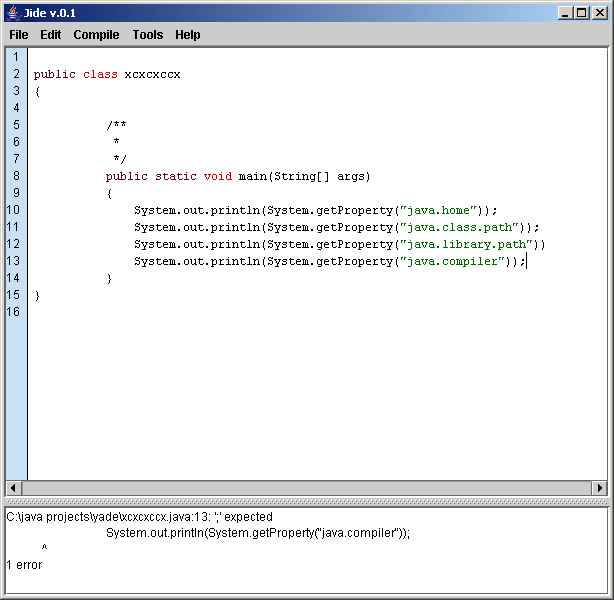
Task: Open the Help menu
Action: coord(188,35)
